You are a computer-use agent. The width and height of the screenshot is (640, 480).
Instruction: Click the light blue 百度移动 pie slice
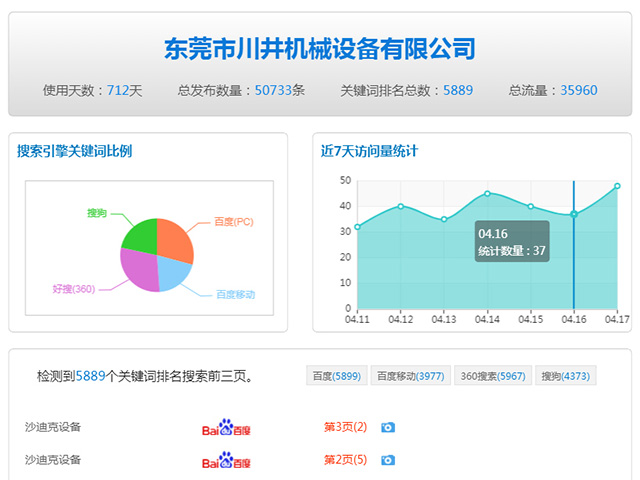pos(173,274)
